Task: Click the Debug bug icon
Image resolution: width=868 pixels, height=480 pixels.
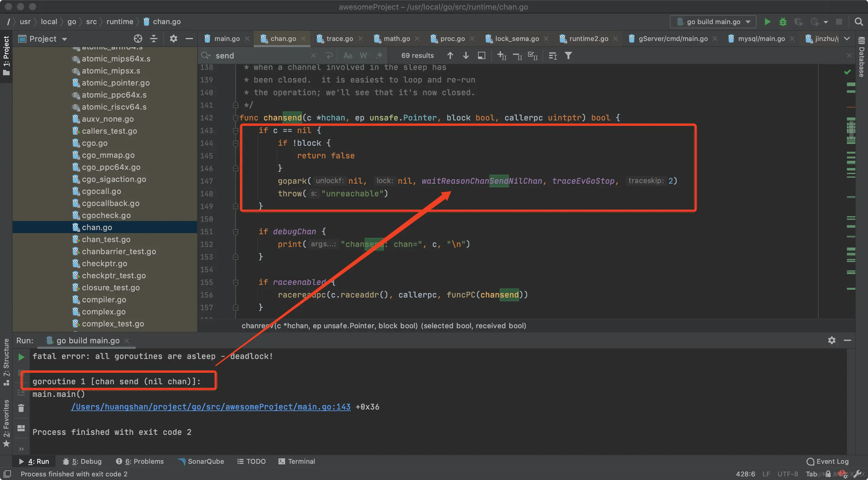Action: point(783,22)
